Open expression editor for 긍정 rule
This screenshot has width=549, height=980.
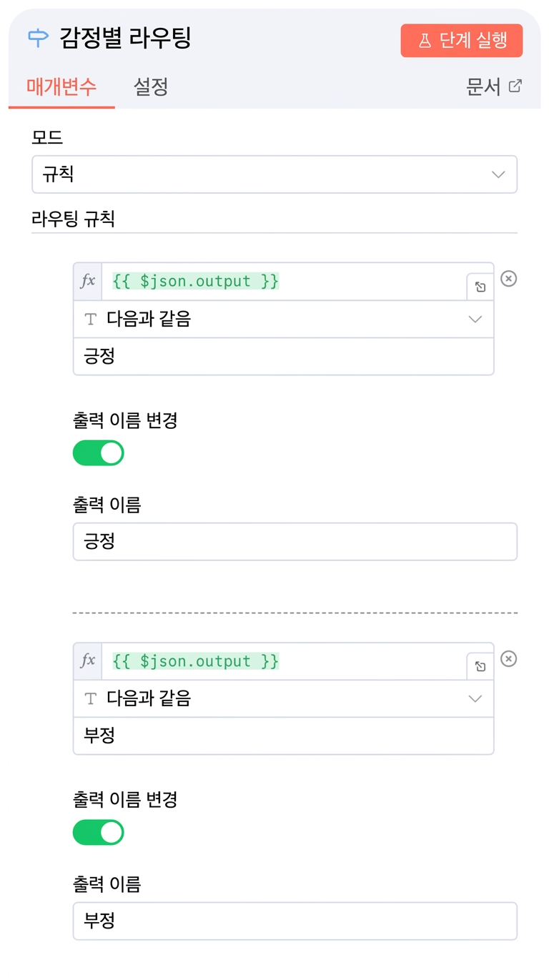(480, 287)
